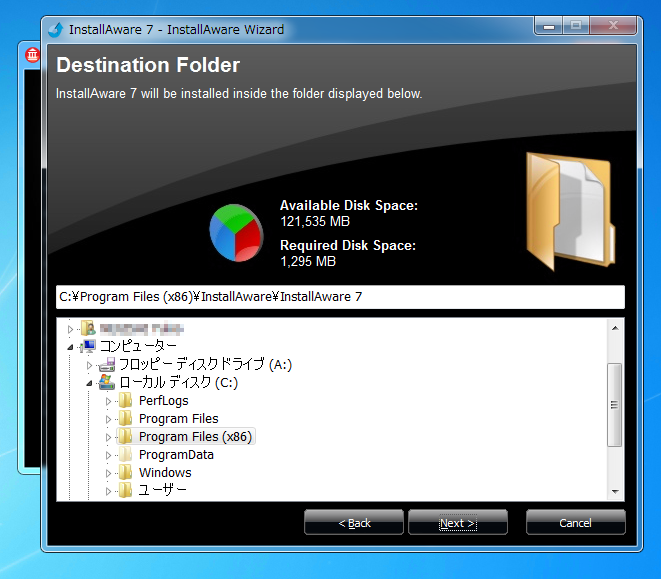Click the Next button
Image resolution: width=661 pixels, height=579 pixels.
(458, 522)
